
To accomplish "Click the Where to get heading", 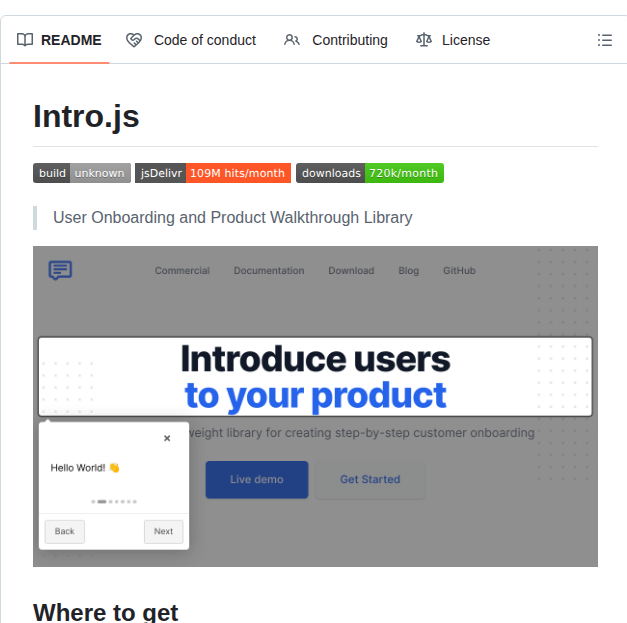I will click(x=106, y=612).
